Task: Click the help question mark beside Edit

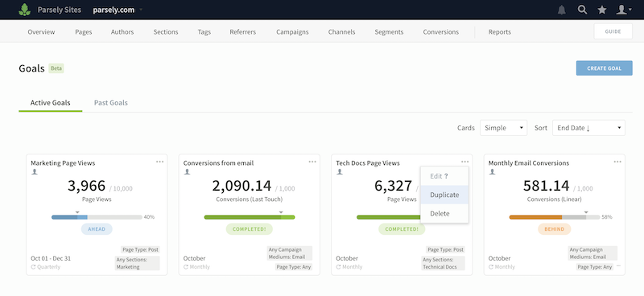Action: [446, 176]
